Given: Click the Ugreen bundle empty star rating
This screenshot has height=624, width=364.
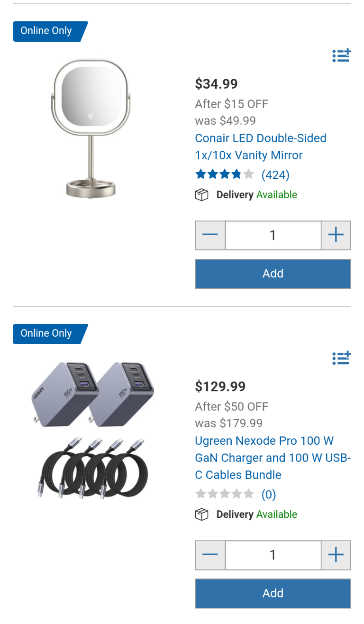Looking at the screenshot, I should point(224,495).
